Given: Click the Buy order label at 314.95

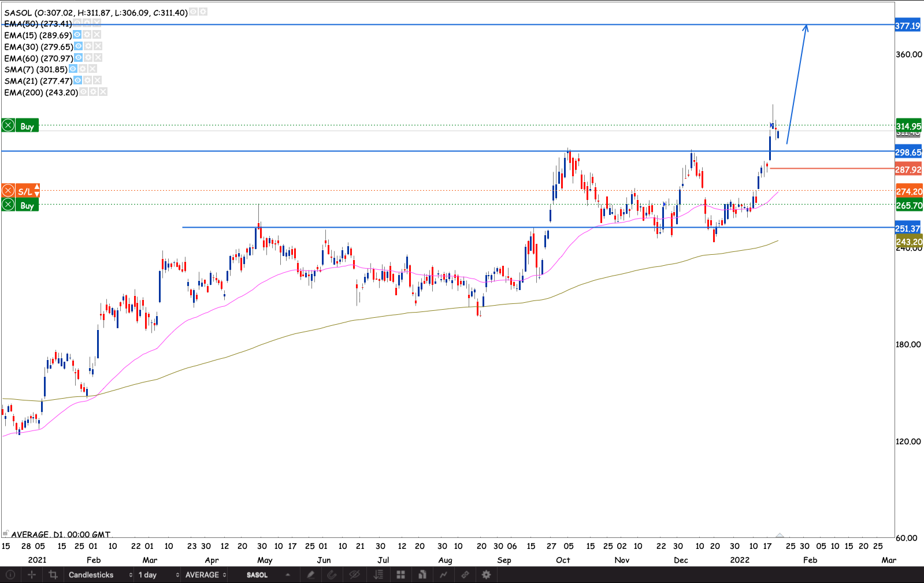Looking at the screenshot, I should [27, 126].
